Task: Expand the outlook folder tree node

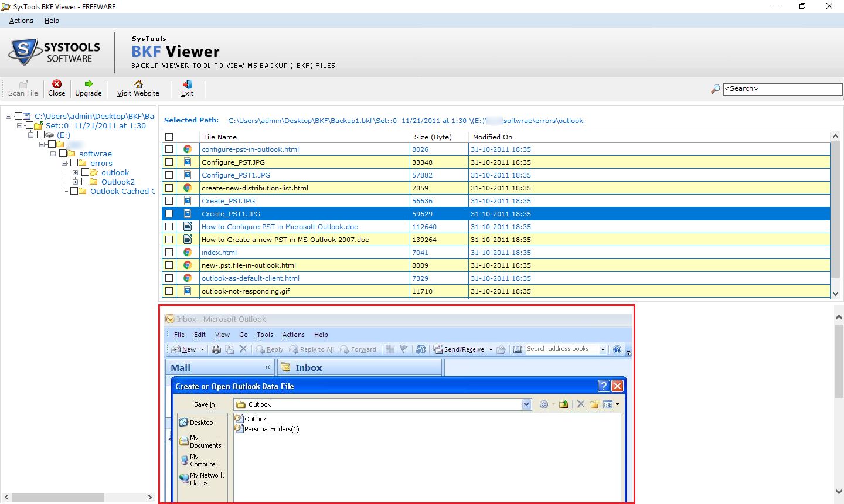Action: coord(75,173)
